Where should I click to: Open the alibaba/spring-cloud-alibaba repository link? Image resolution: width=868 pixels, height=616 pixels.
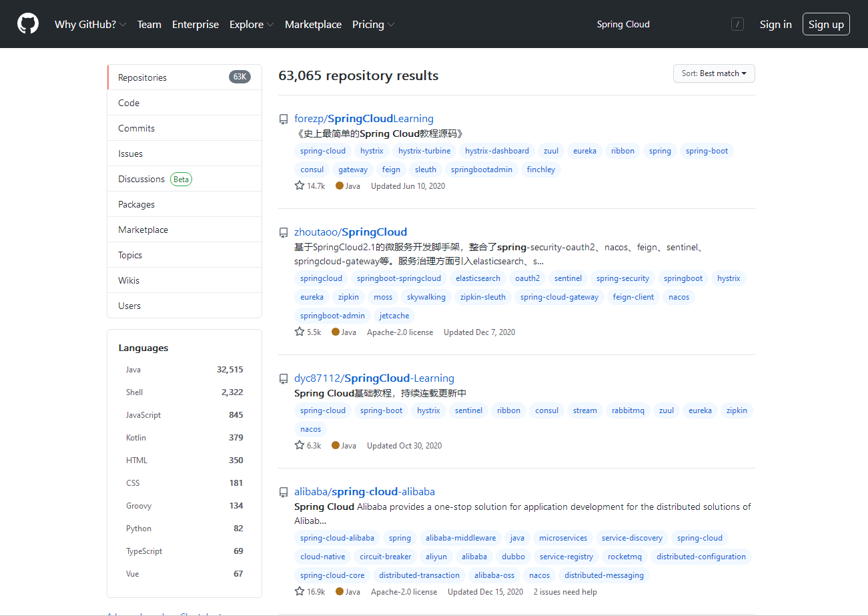click(364, 492)
